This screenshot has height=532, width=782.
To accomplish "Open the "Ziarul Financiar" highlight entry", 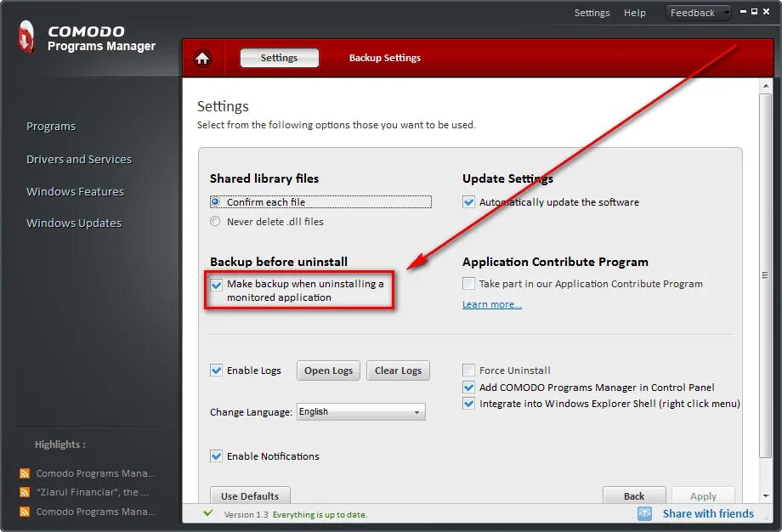I will [x=93, y=492].
